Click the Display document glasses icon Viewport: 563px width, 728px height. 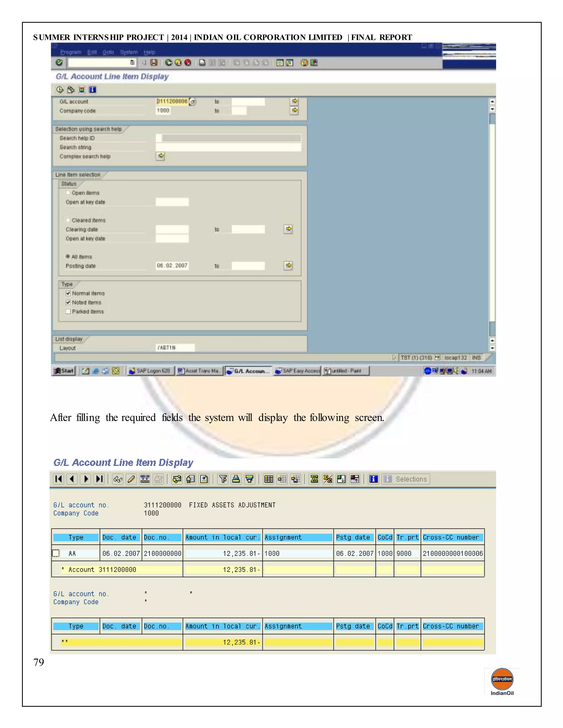click(118, 479)
